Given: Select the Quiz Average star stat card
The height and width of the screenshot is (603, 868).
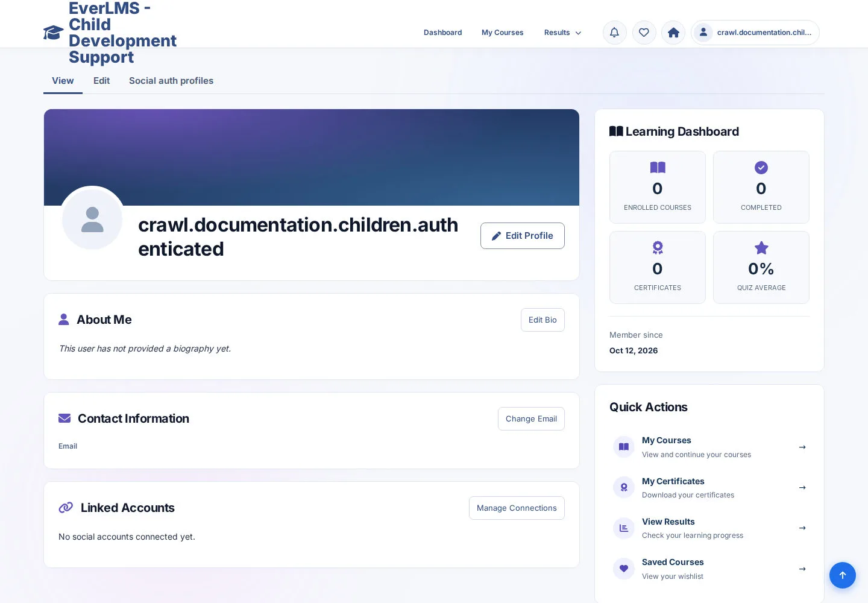Looking at the screenshot, I should (x=761, y=268).
